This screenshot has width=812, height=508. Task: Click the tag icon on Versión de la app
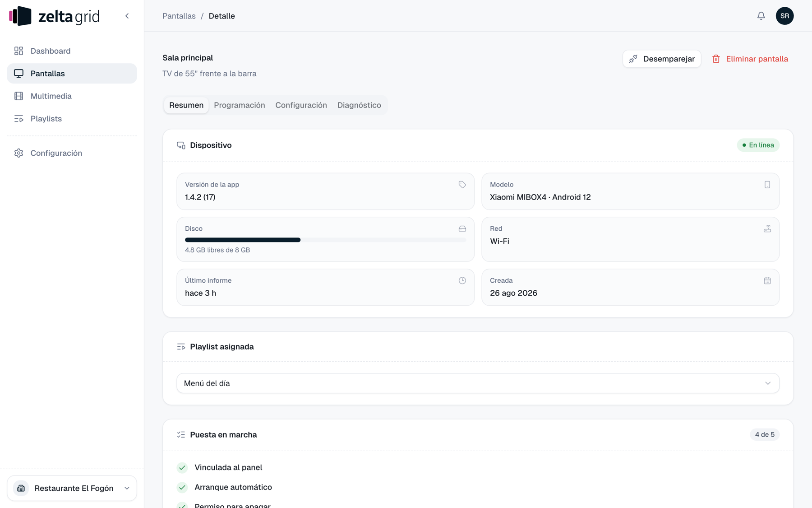click(x=462, y=185)
